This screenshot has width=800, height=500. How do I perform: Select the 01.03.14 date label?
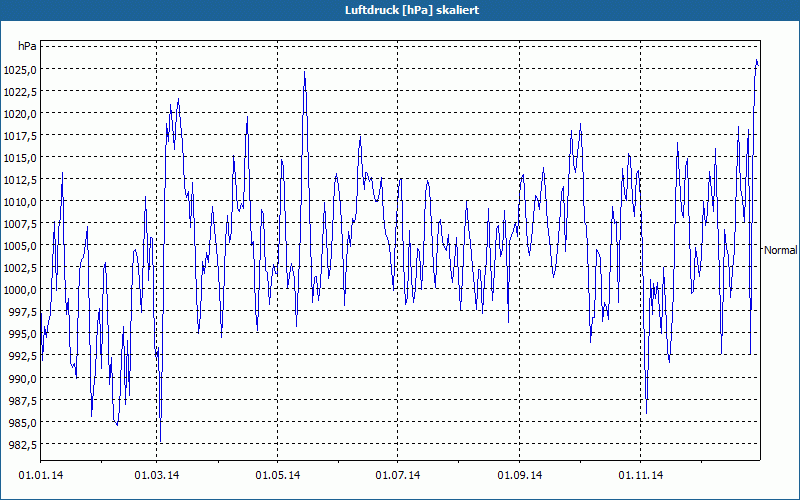[x=158, y=475]
